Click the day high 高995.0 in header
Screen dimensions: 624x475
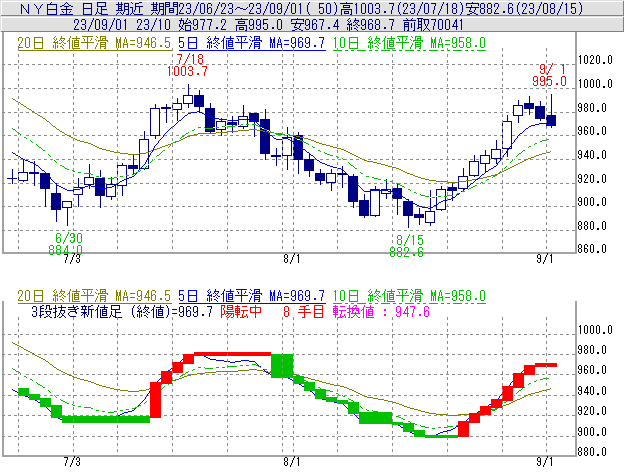(259, 25)
